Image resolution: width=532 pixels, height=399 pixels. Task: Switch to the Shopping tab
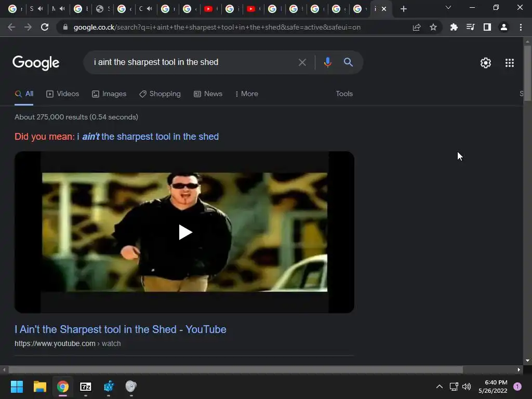[160, 94]
